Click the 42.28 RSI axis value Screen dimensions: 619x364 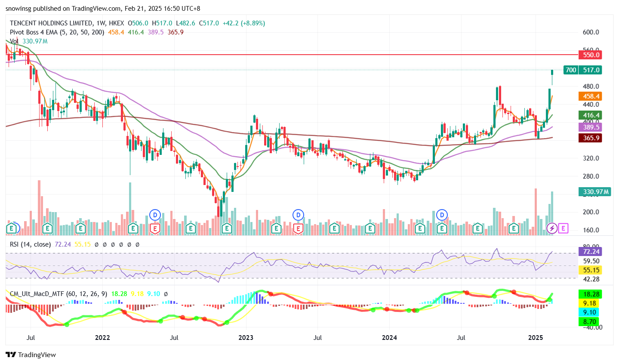(591, 279)
